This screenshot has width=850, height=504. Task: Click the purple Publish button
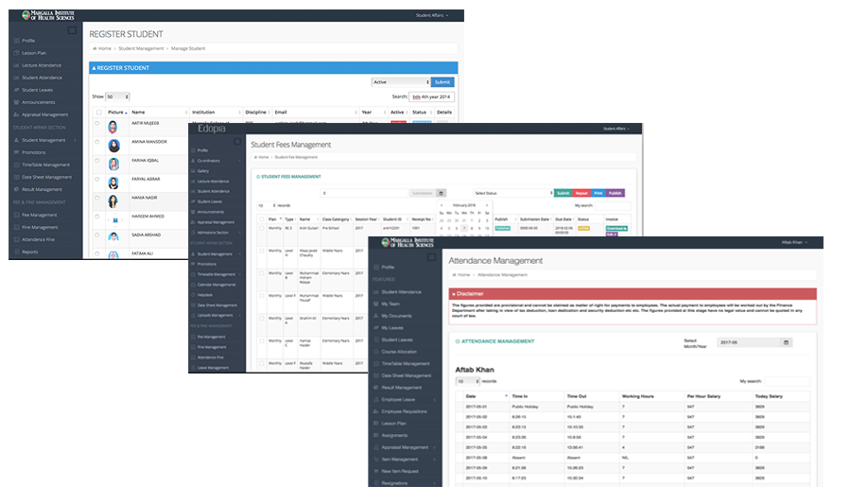(615, 193)
